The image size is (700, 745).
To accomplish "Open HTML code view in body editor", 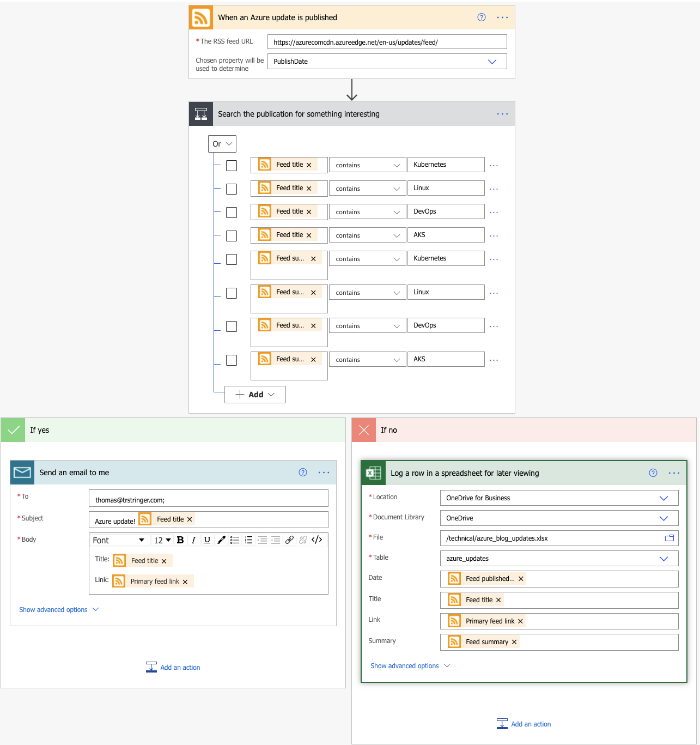I will point(316,540).
